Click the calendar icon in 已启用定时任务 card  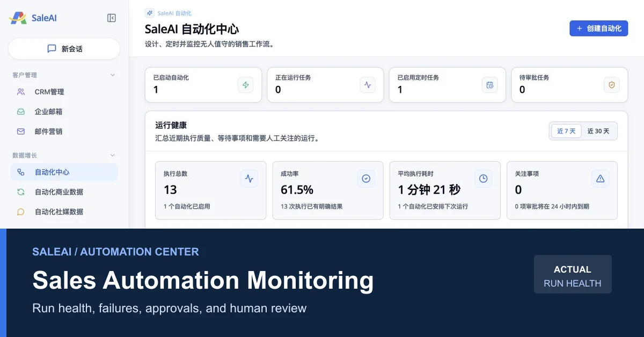489,85
